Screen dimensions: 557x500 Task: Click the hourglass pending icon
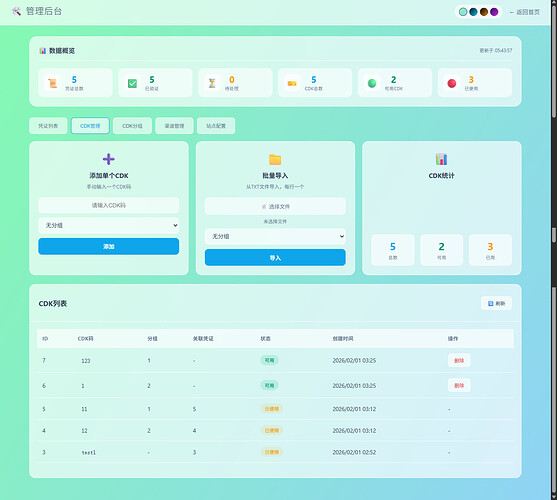pyautogui.click(x=212, y=83)
